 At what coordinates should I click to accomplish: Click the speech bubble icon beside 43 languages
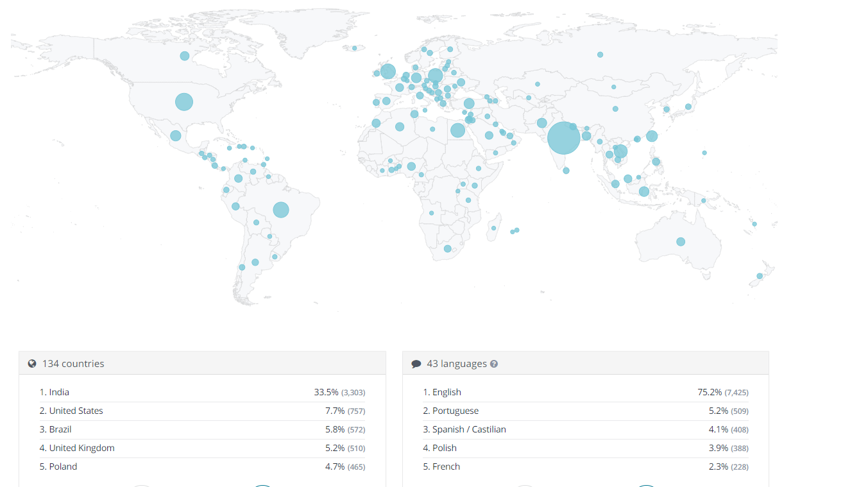[x=416, y=364]
